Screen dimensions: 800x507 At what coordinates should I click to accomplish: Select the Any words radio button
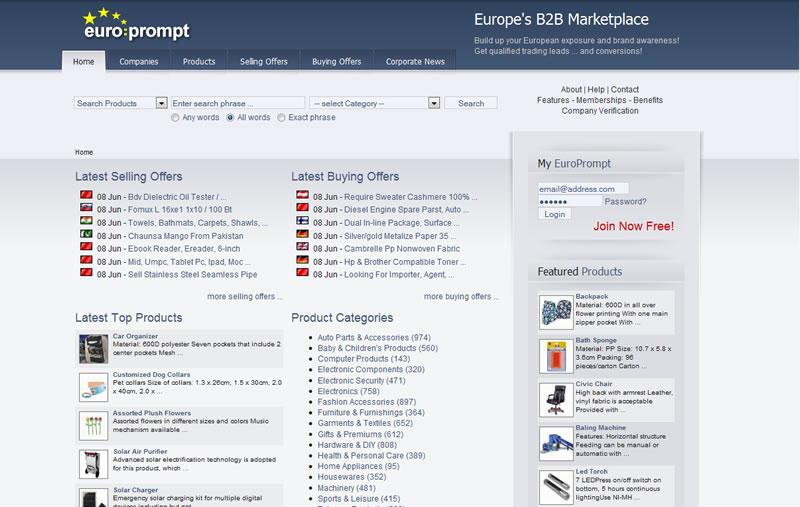point(176,118)
